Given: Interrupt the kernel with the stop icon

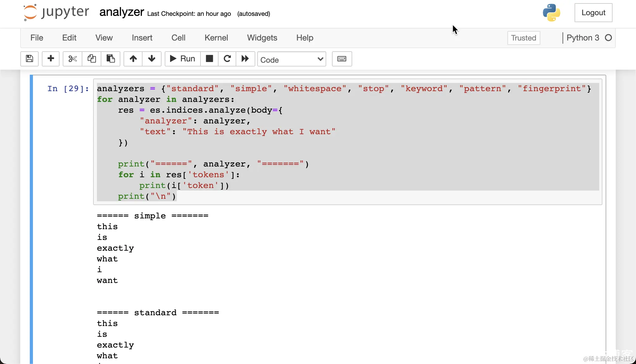Looking at the screenshot, I should (x=209, y=59).
